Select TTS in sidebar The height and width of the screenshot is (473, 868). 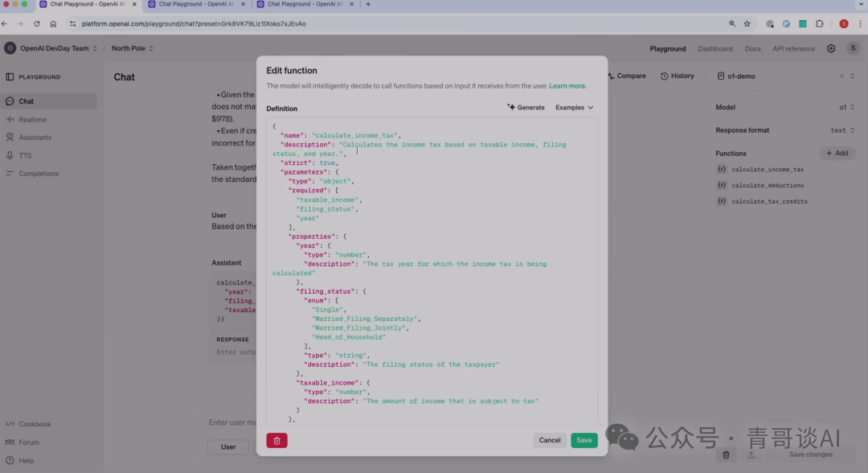point(25,155)
